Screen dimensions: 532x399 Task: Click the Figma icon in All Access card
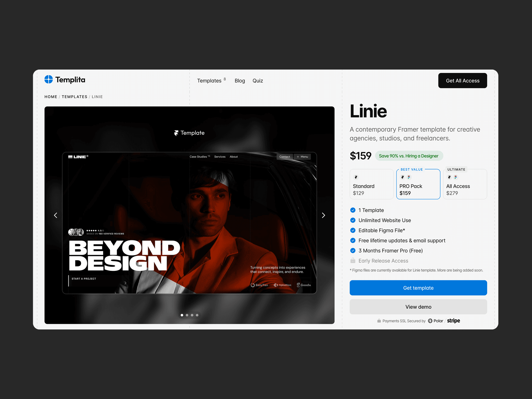coord(456,177)
